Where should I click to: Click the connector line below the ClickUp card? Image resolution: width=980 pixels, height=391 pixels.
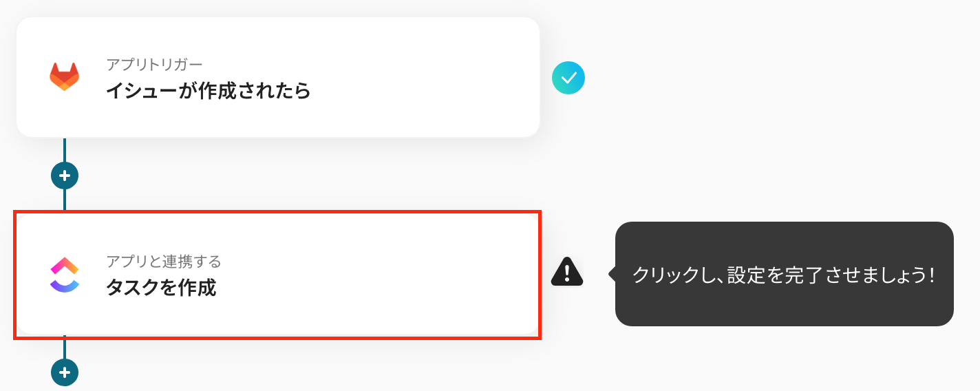(65, 348)
